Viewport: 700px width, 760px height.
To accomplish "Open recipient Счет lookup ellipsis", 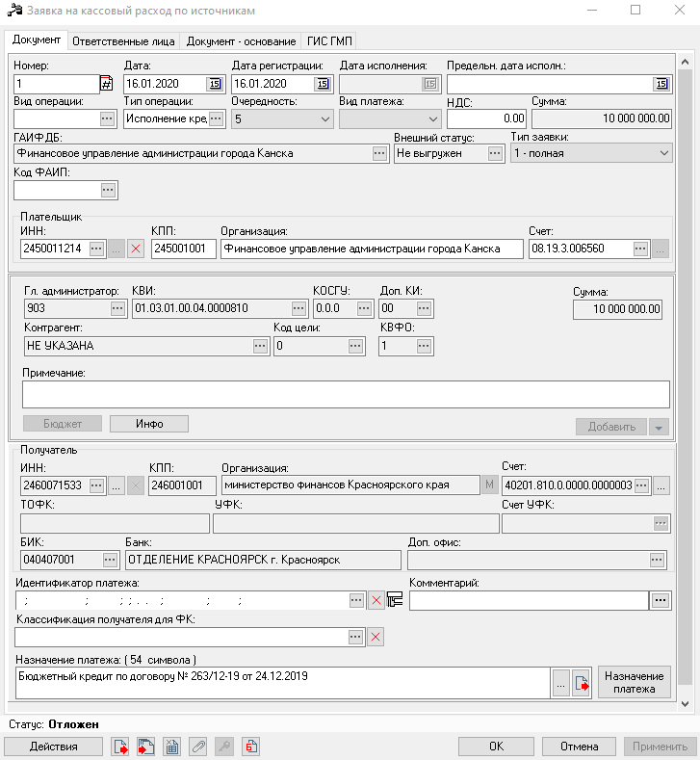I will [641, 485].
